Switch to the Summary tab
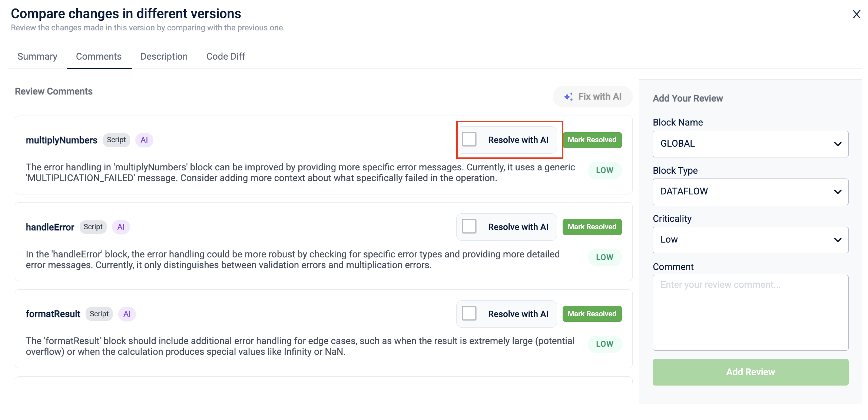The height and width of the screenshot is (420, 868). [37, 56]
